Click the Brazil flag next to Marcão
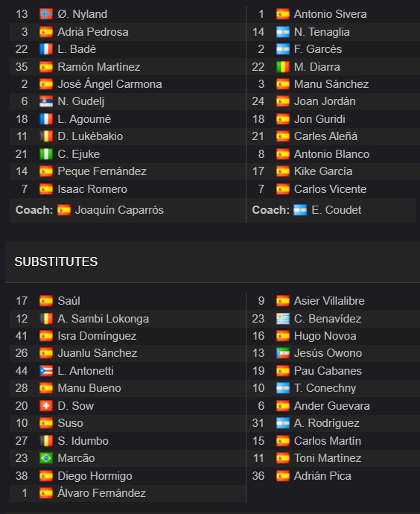Screen dimensions: 420x514 tap(46, 458)
